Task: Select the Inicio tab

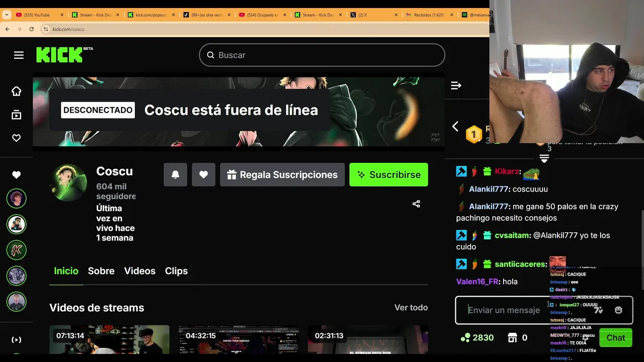Action: pyautogui.click(x=66, y=271)
